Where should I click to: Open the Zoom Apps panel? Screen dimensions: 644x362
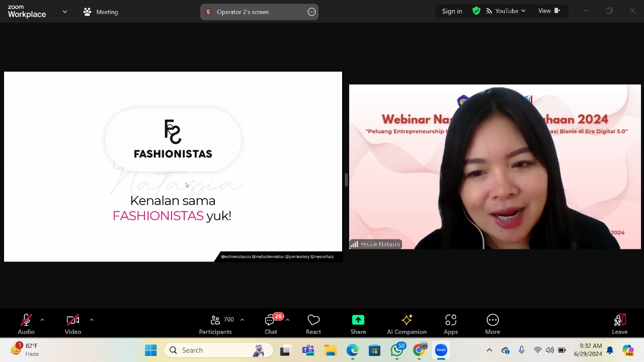pyautogui.click(x=450, y=324)
